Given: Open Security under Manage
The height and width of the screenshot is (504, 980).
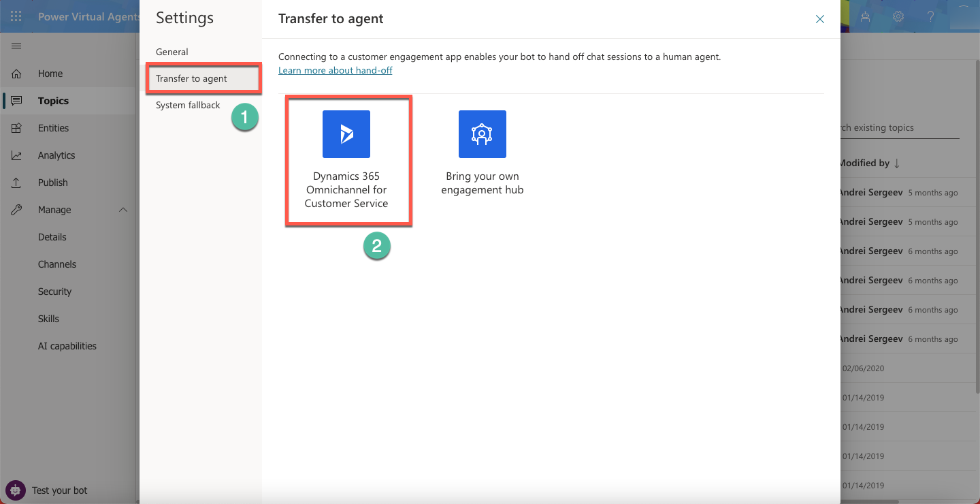Looking at the screenshot, I should click(54, 292).
